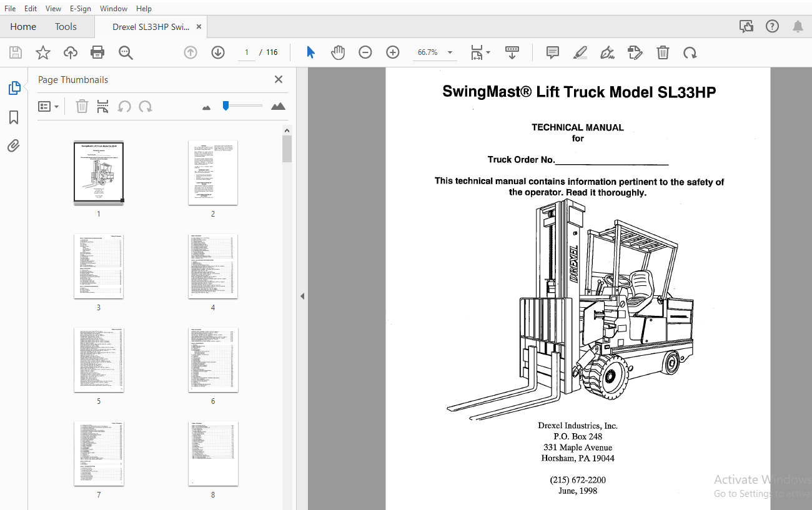Select the Drexel SL33HP document tab
Image resolution: width=812 pixels, height=510 pixels.
pyautogui.click(x=151, y=27)
